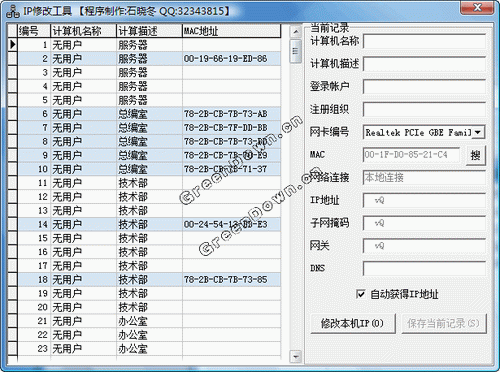Click 无用户 in row 17
Screen dimensions: 500x372
click(67, 266)
